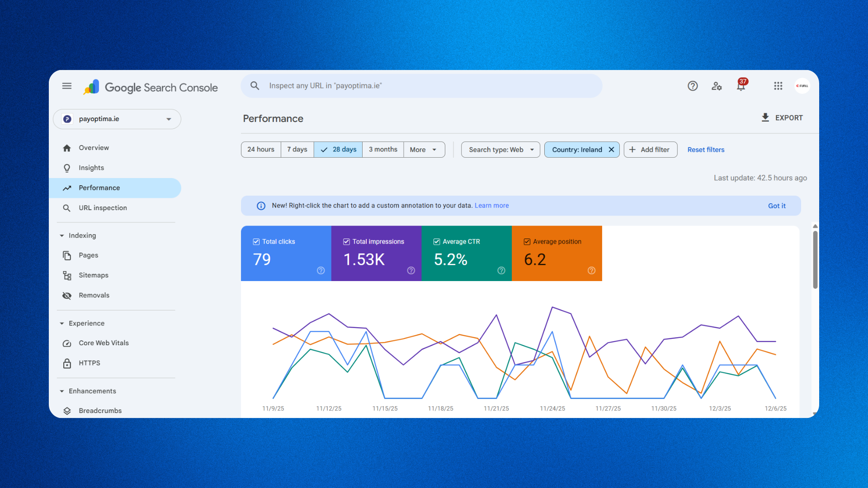Image resolution: width=868 pixels, height=488 pixels.
Task: Click the Overview home icon
Action: [67, 148]
